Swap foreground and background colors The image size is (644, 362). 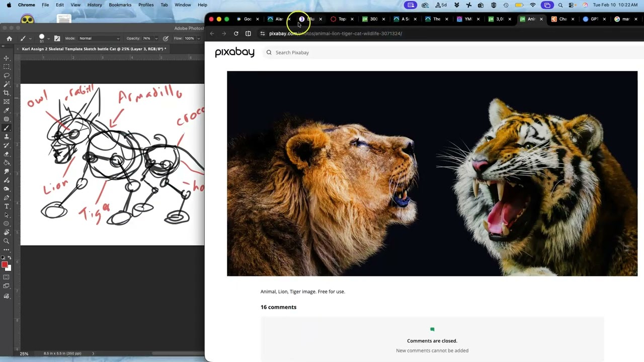[10, 258]
